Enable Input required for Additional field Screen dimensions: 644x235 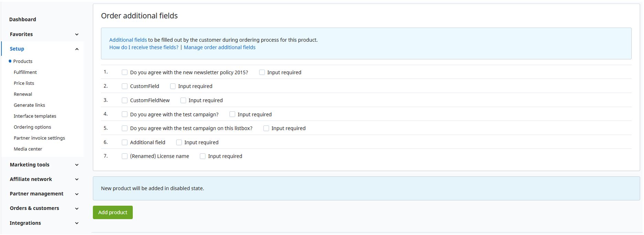tap(179, 142)
